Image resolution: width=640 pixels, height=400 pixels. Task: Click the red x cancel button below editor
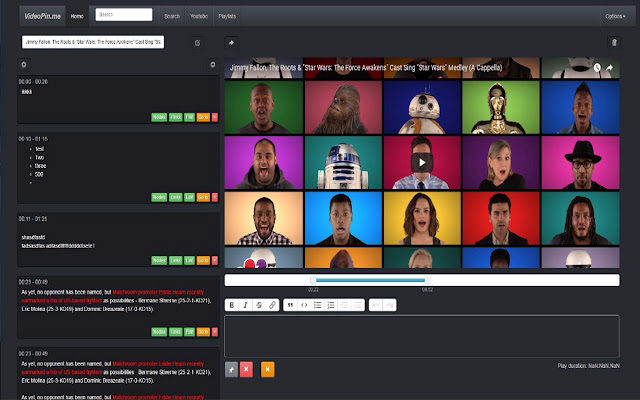(x=246, y=369)
